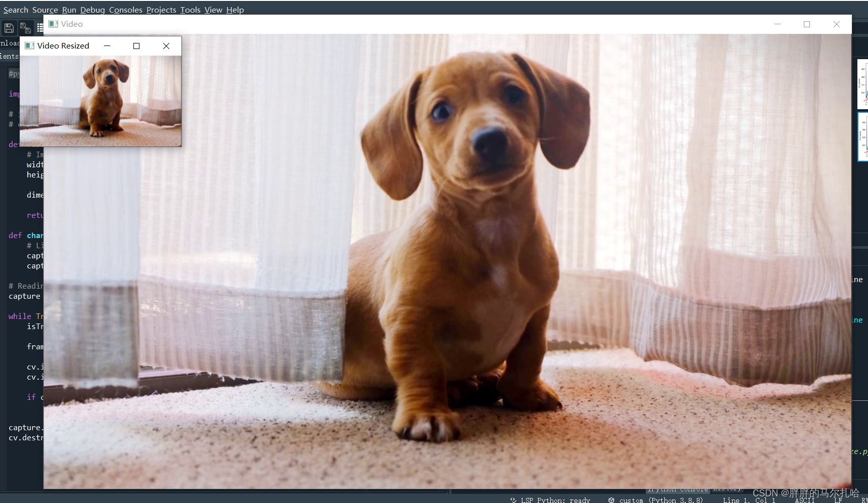Open the Tools menu

click(x=190, y=10)
